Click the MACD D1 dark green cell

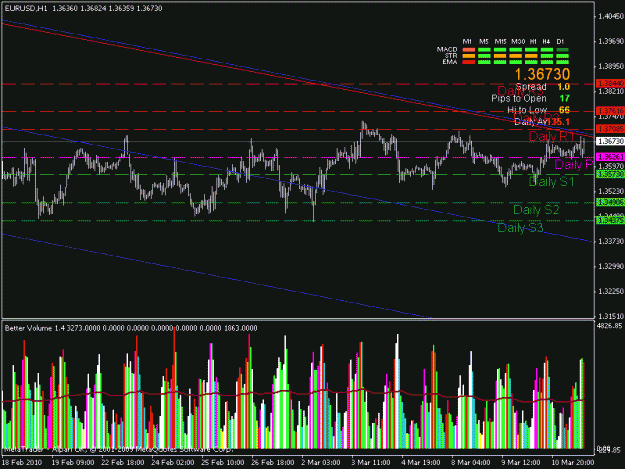click(x=562, y=50)
